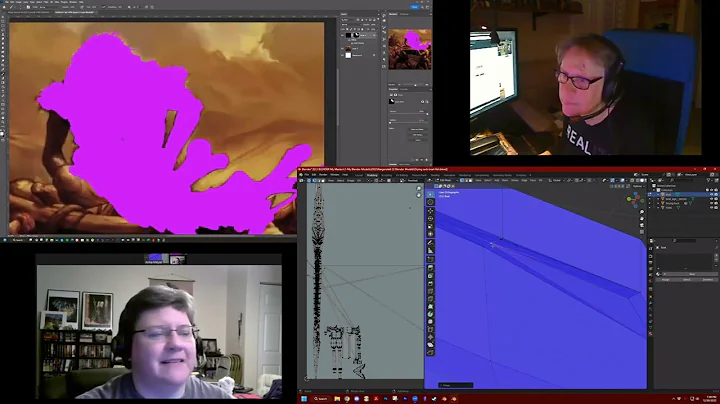Viewport: 720px width, 404px height.
Task: Pick the Rotate tool in Blender's toolbar
Action: [430, 219]
